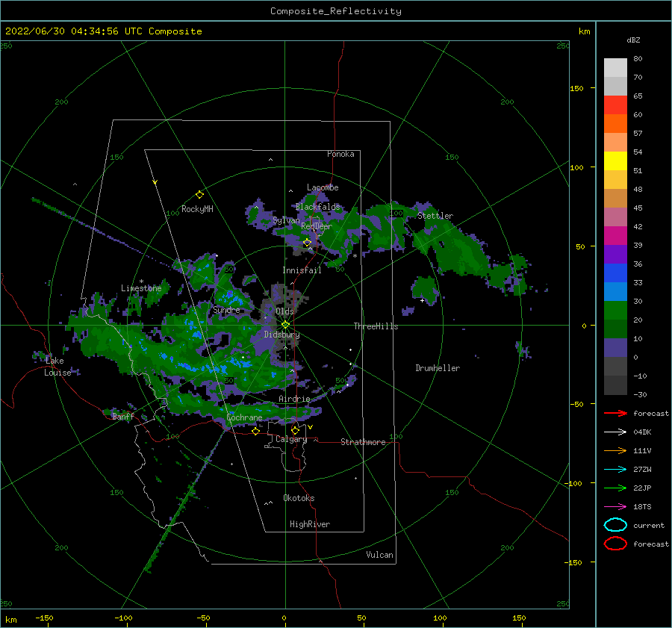Click the yellow diamond marker above Calgary
Image resolution: width=672 pixels, height=628 pixels.
pos(295,430)
